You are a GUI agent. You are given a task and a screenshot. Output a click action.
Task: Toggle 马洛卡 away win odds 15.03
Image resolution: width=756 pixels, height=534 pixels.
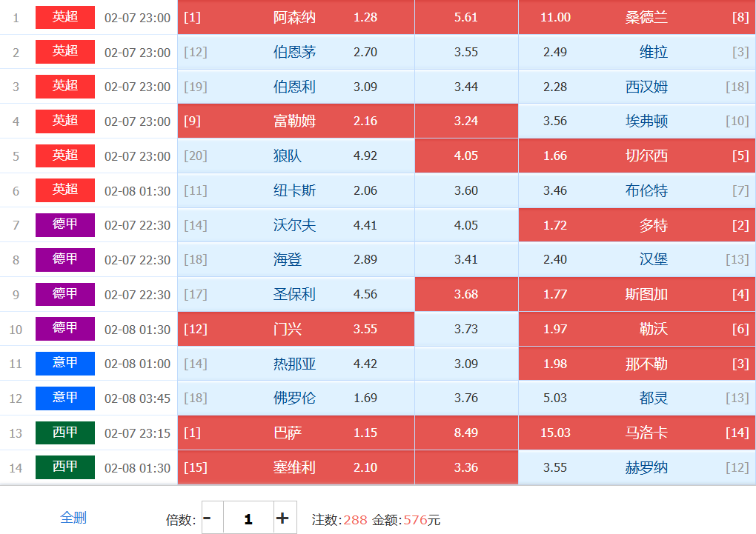[637, 433]
